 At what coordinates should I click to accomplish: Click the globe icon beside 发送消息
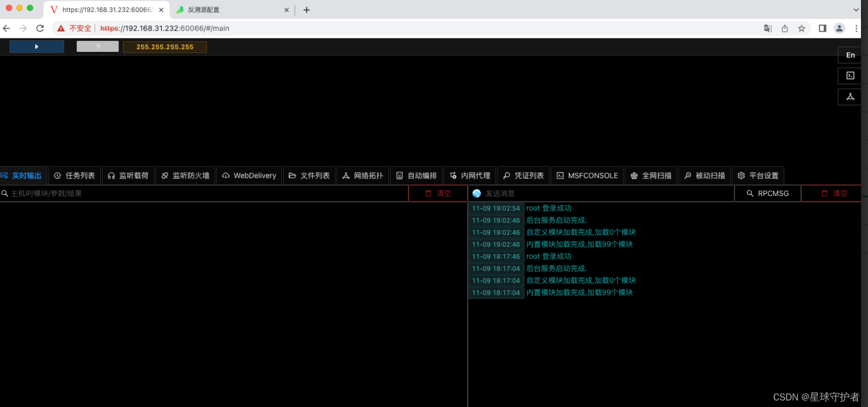pos(477,193)
